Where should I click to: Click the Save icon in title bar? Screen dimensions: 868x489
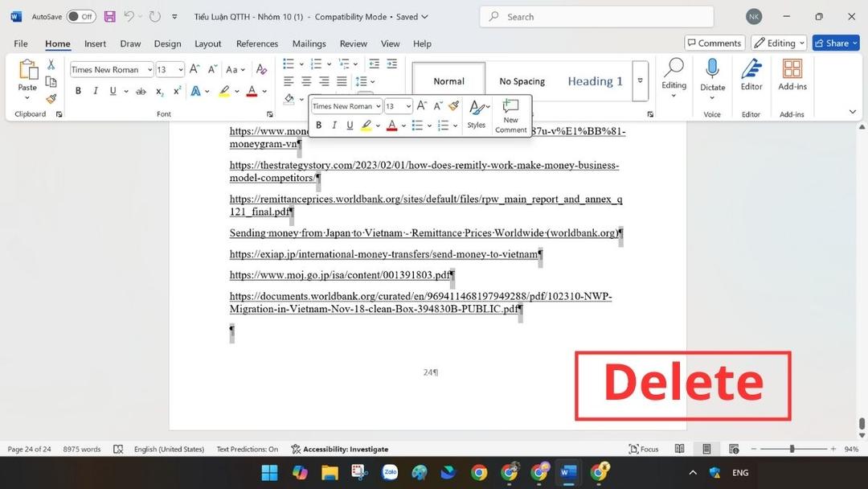tap(109, 17)
